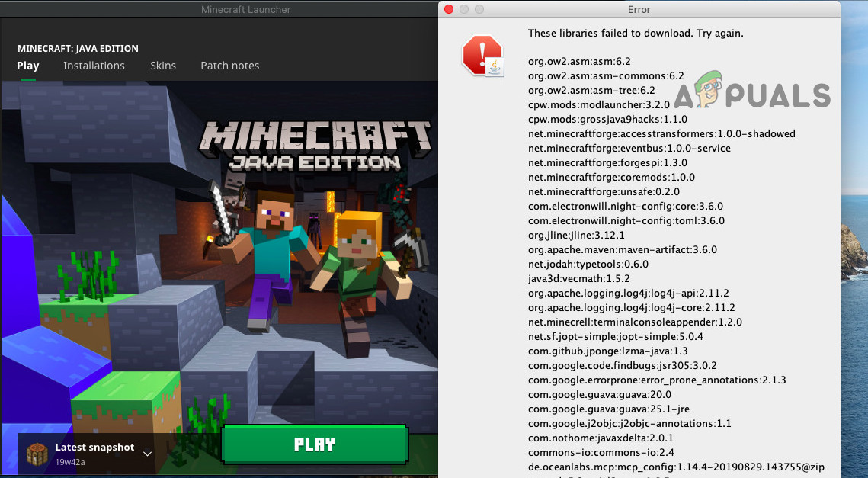
Task: Select the jopt-simple:5.0.4 library line
Action: [x=616, y=336]
